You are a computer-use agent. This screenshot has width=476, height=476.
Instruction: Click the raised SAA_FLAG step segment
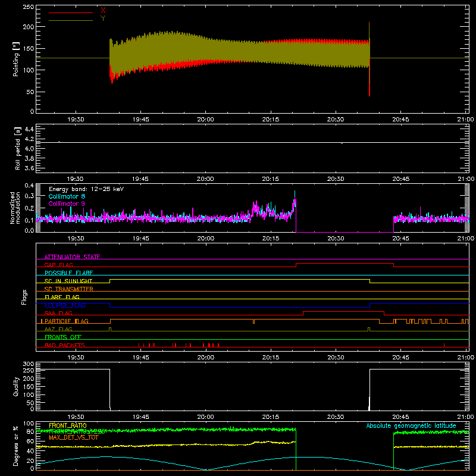coord(344,311)
